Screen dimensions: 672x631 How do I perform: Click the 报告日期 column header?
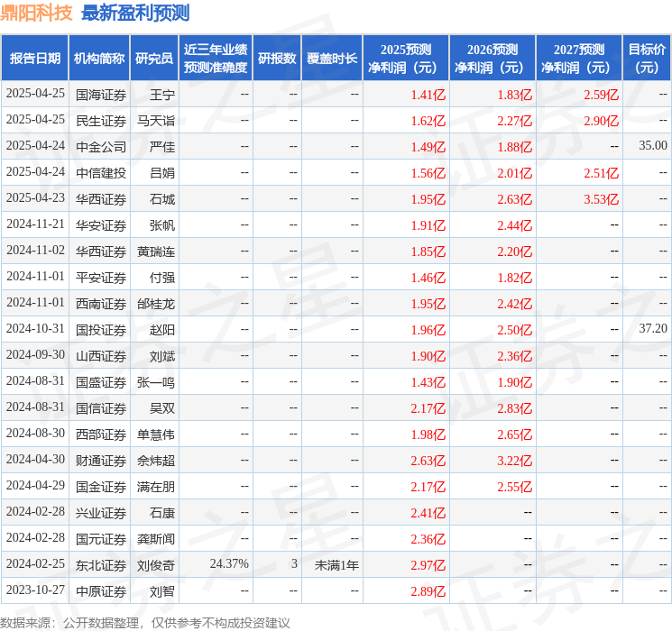point(34,59)
